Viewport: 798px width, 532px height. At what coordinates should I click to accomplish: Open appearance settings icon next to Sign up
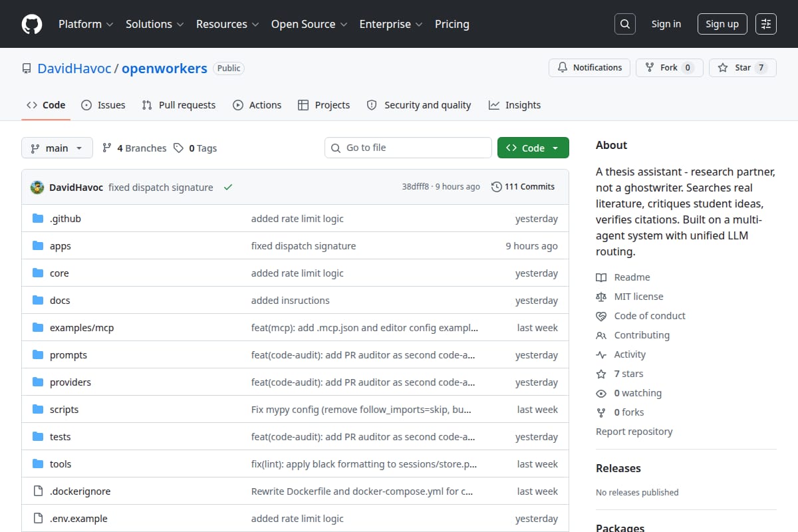point(766,24)
